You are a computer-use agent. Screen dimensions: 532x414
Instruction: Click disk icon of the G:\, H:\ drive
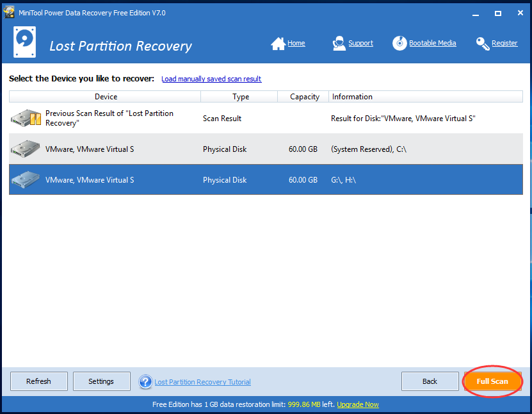[25, 179]
